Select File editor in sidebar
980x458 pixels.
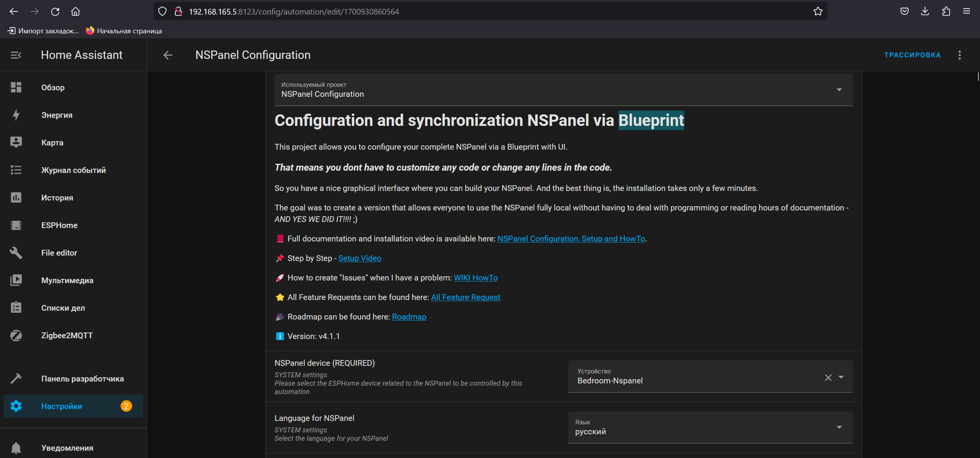pos(59,253)
